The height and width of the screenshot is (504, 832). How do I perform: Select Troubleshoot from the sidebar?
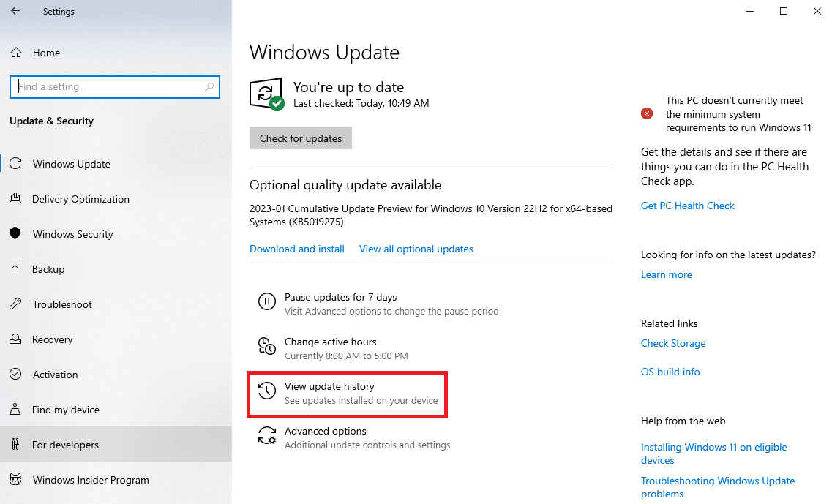pos(116,304)
